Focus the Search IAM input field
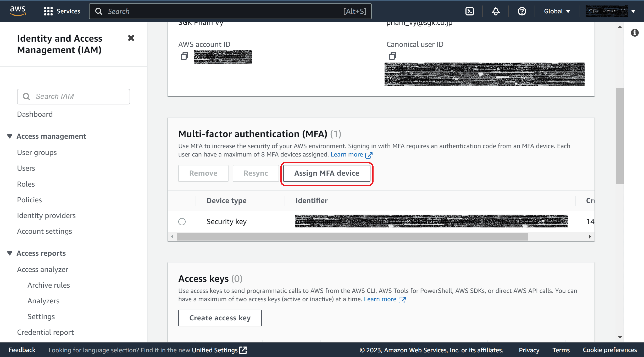The width and height of the screenshot is (644, 357). pos(74,97)
